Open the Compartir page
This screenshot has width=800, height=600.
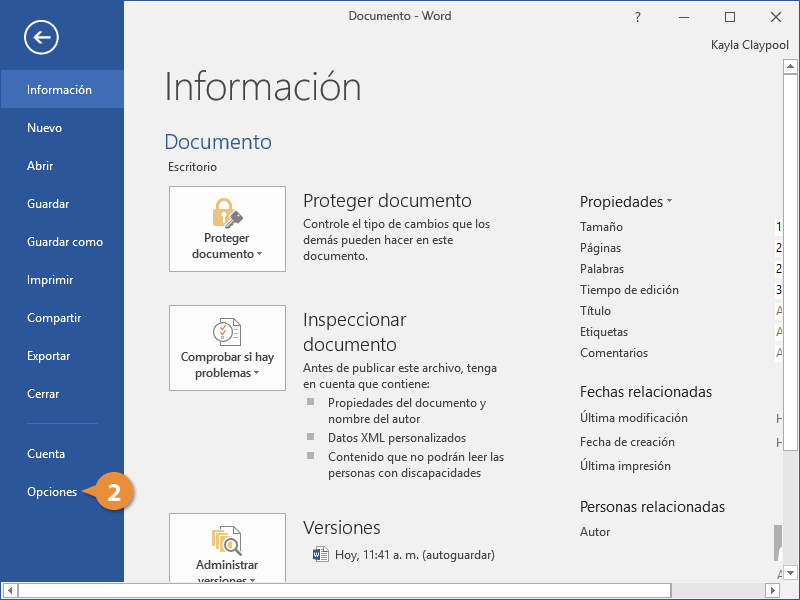(x=54, y=318)
